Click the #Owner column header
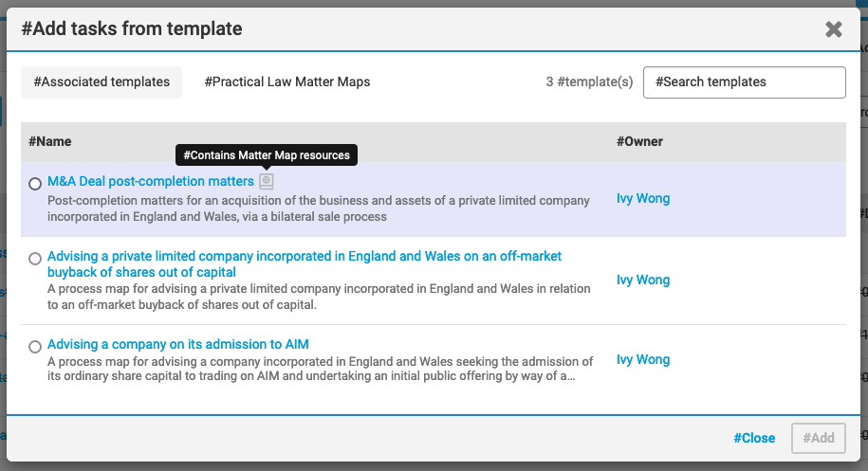 coord(640,142)
